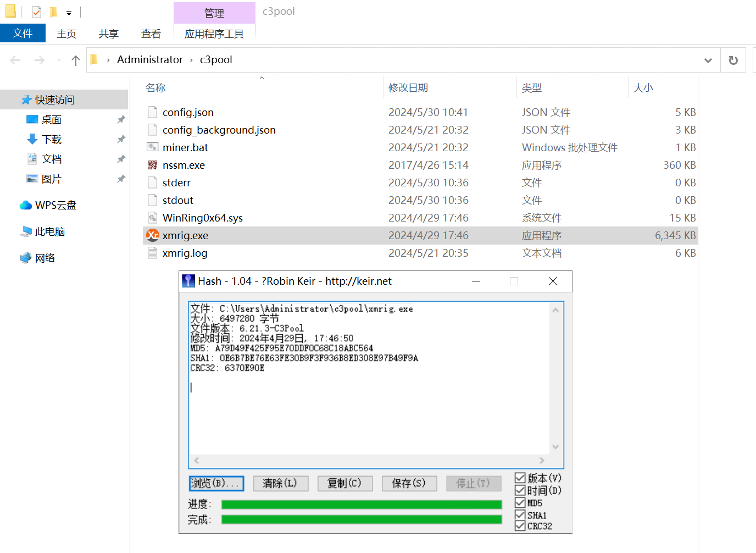Click the 图片 pictures icon in sidebar
This screenshot has width=756, height=553.
point(32,179)
